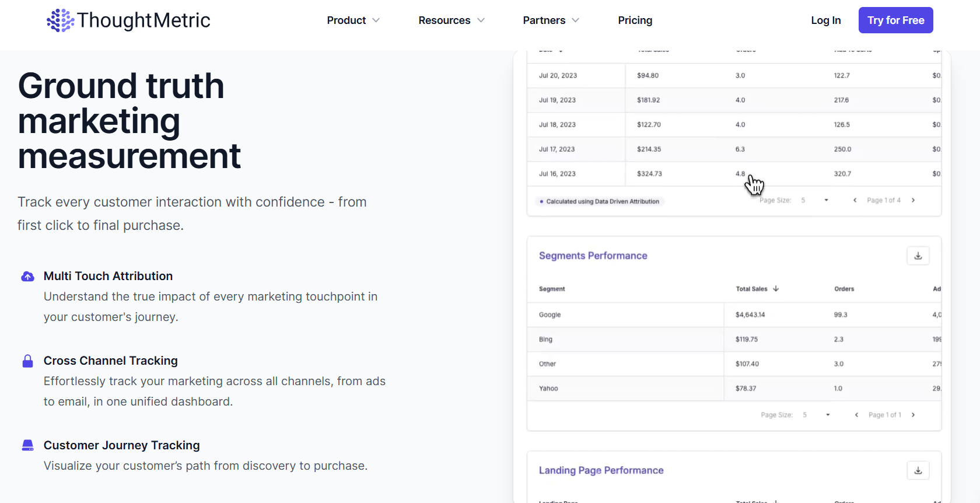Click the Jul 19, 2023 date cell
The width and height of the screenshot is (980, 503).
point(557,100)
